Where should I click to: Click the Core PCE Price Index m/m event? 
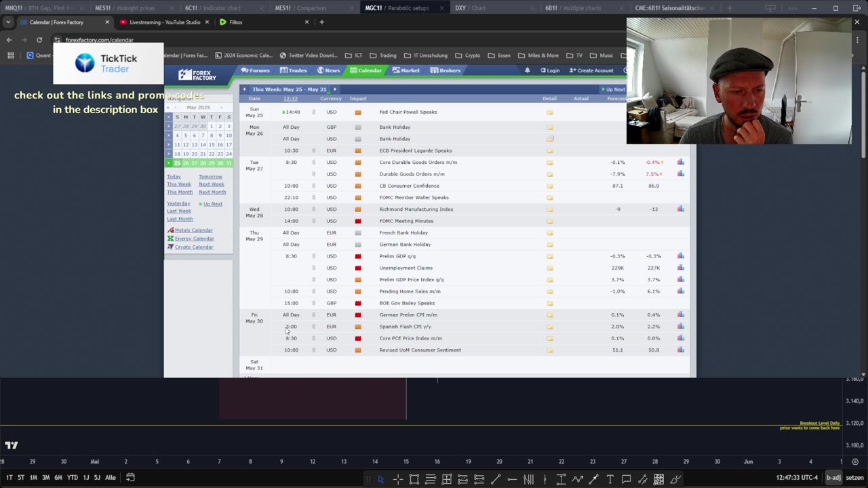tap(410, 338)
